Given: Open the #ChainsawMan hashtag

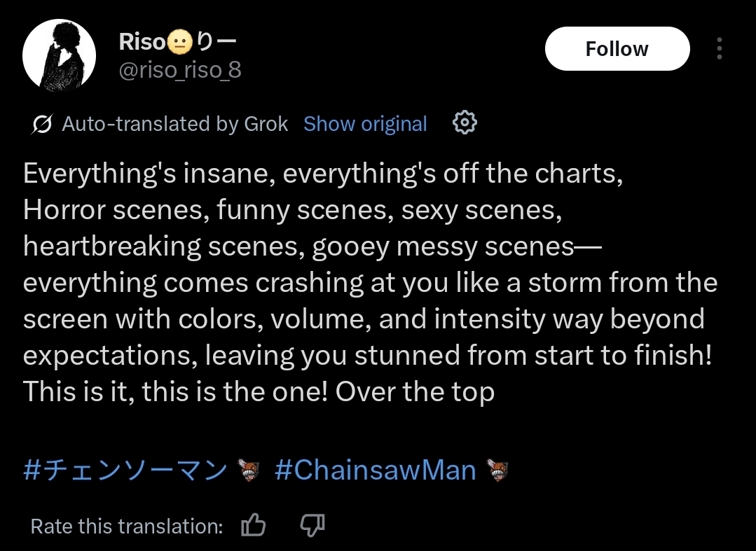Looking at the screenshot, I should [375, 470].
